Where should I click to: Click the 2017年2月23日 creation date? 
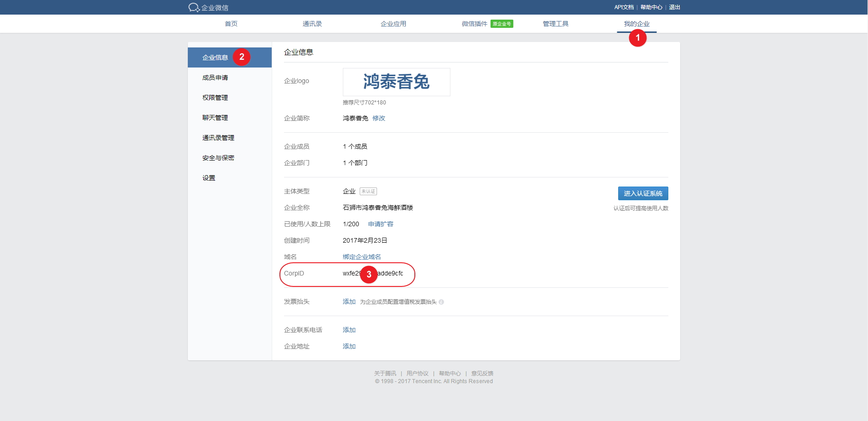[365, 240]
